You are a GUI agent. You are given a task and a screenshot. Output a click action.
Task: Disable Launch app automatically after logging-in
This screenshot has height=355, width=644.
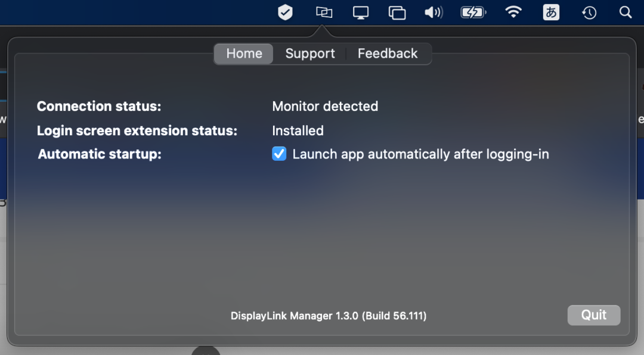pyautogui.click(x=279, y=154)
